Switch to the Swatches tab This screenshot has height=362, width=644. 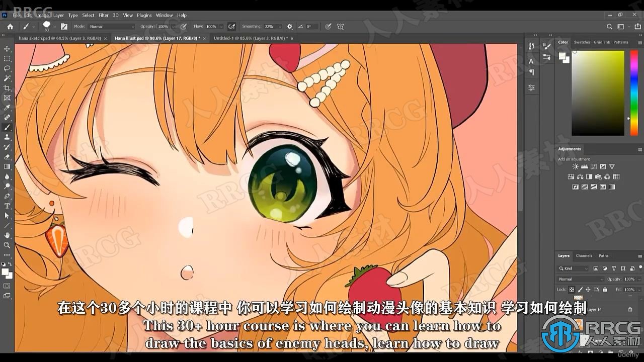tap(582, 42)
